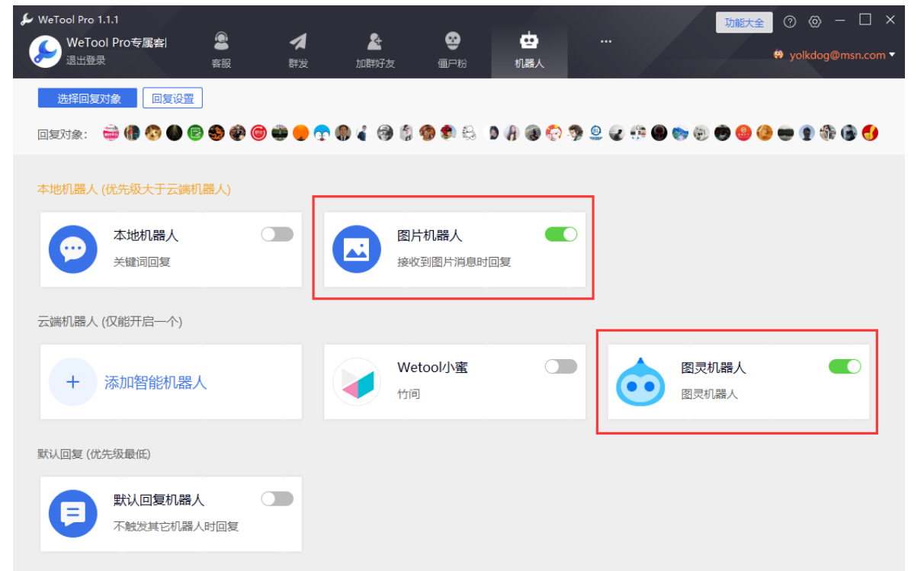
Task: Select the 机器人 robot tab
Action: pos(529,50)
